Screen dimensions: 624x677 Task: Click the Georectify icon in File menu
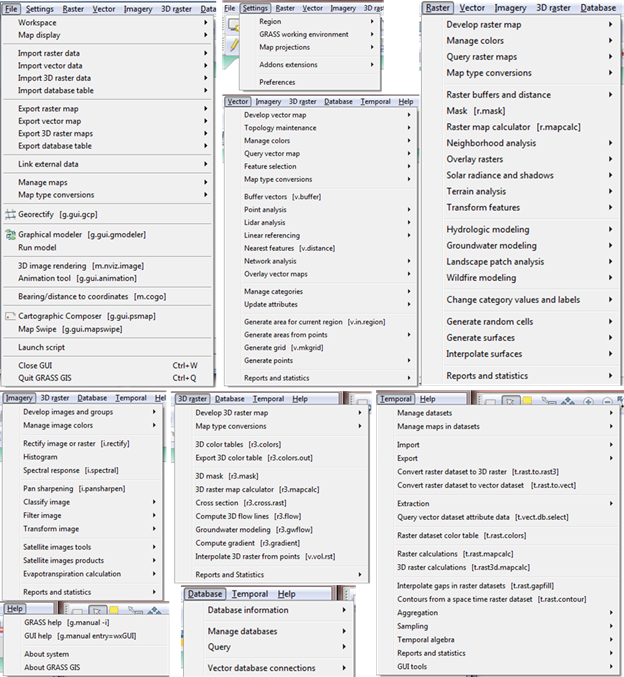(9, 214)
